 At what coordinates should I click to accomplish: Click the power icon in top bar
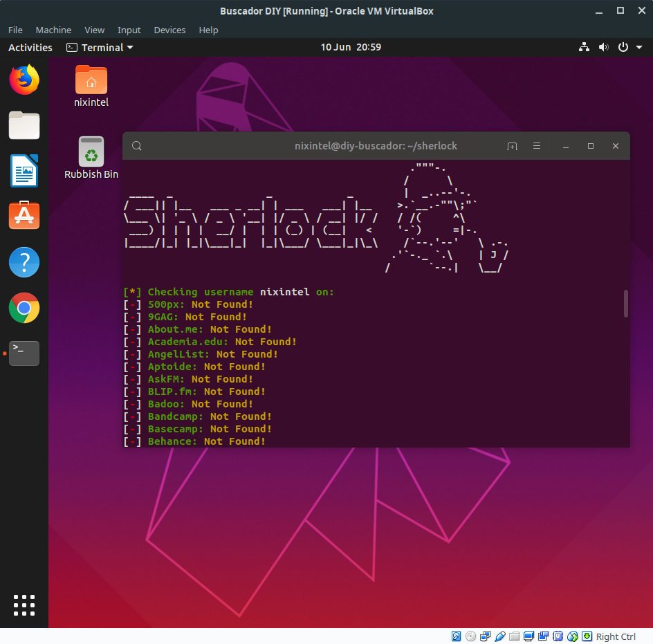click(x=623, y=47)
